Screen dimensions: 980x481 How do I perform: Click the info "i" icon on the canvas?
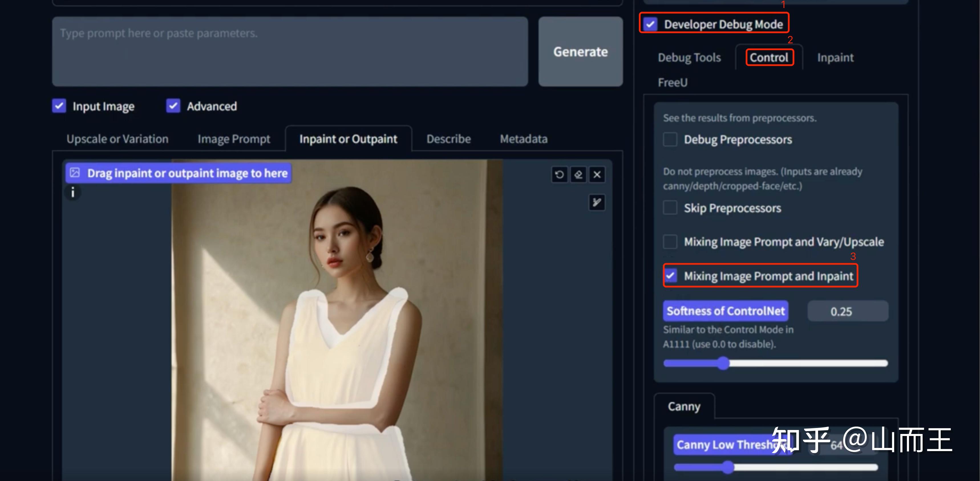[x=73, y=193]
